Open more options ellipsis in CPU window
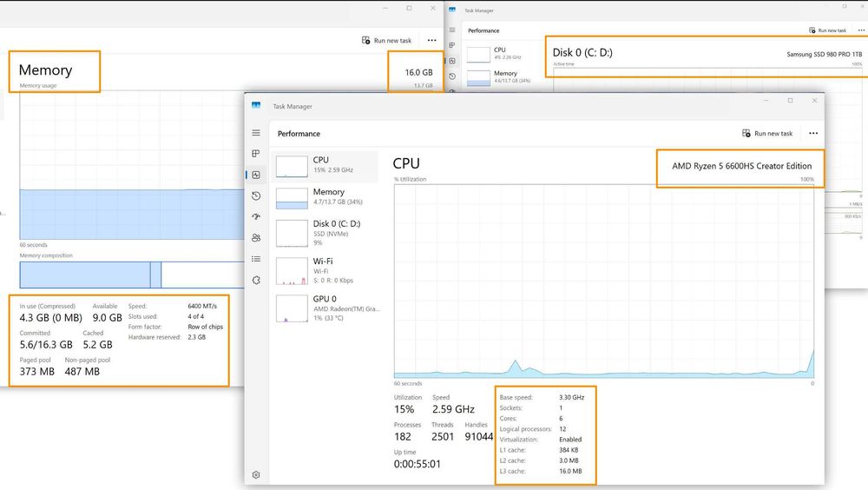868x490 pixels. click(813, 134)
